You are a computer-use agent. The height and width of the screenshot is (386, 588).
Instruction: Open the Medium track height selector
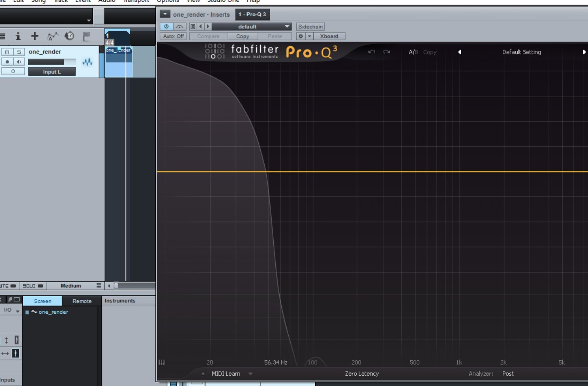coord(71,286)
